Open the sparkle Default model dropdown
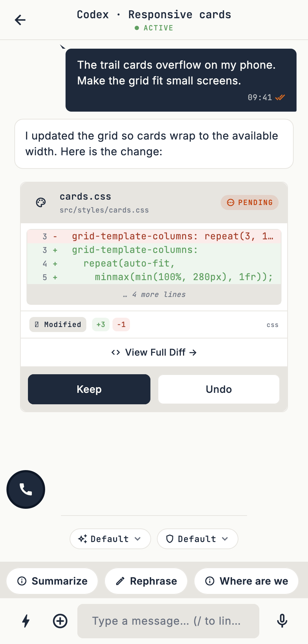 point(110,539)
